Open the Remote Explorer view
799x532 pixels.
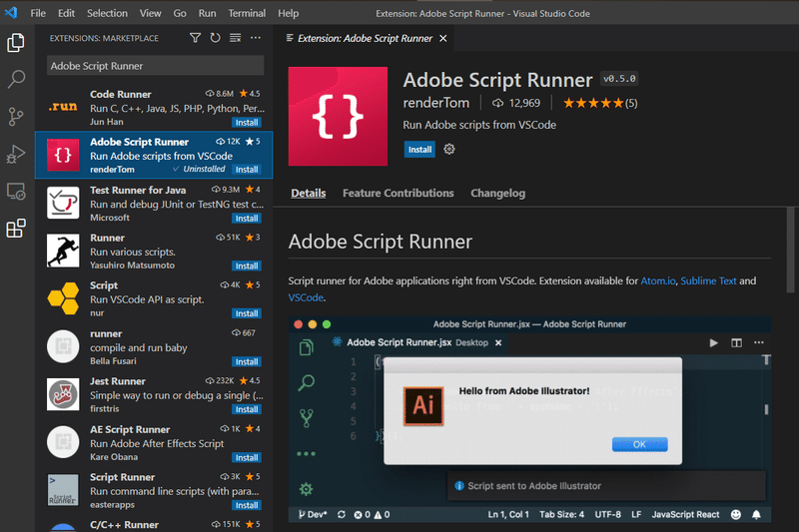pos(16,192)
